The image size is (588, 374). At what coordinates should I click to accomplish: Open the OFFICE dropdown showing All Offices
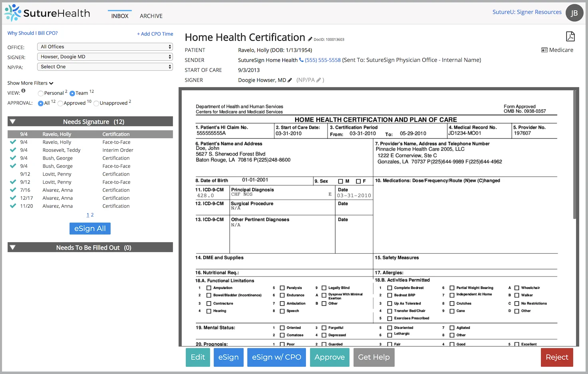[105, 47]
